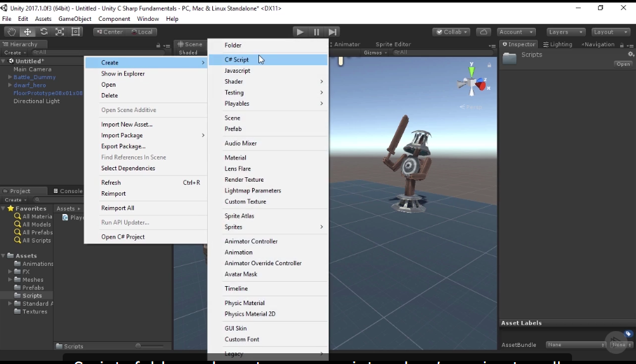
Task: Click the Pause button
Action: click(x=316, y=32)
